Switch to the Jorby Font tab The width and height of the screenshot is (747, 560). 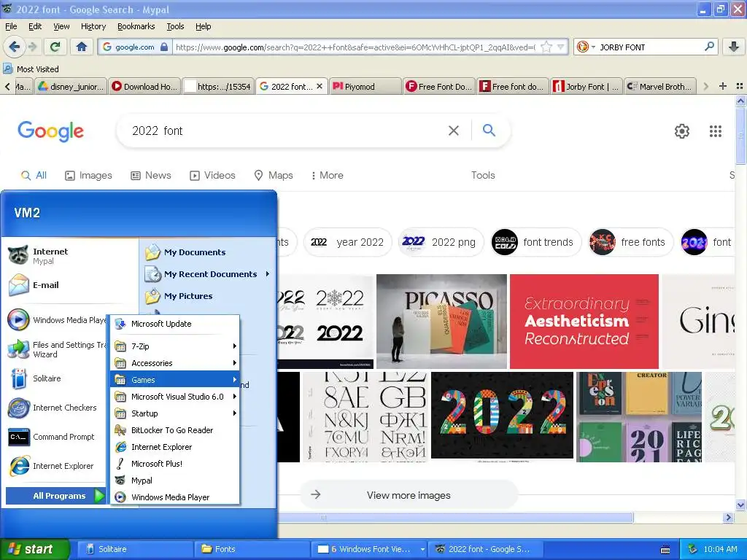coord(586,86)
